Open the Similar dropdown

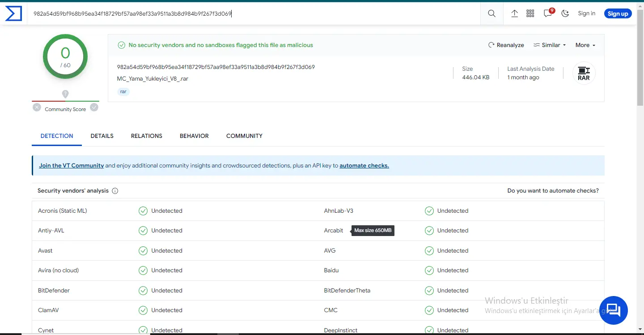coord(550,45)
